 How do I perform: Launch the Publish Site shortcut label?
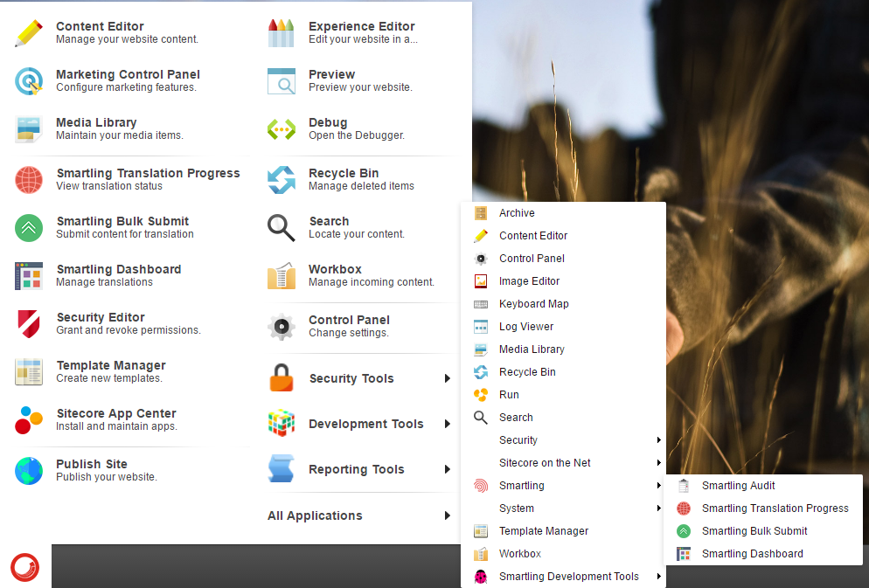pos(92,464)
